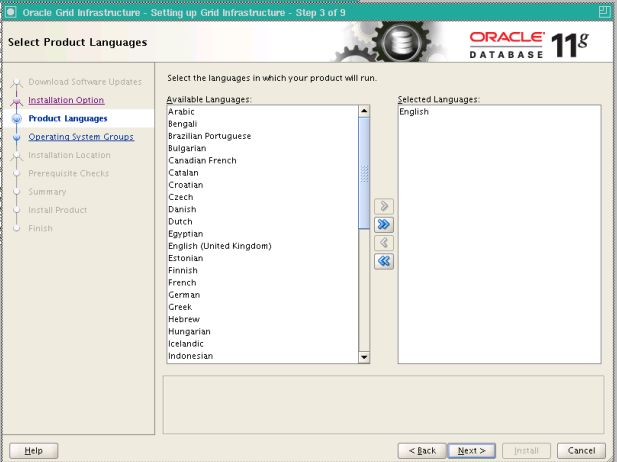Select Bulgarian in Available Languages
The width and height of the screenshot is (617, 462).
click(262, 148)
